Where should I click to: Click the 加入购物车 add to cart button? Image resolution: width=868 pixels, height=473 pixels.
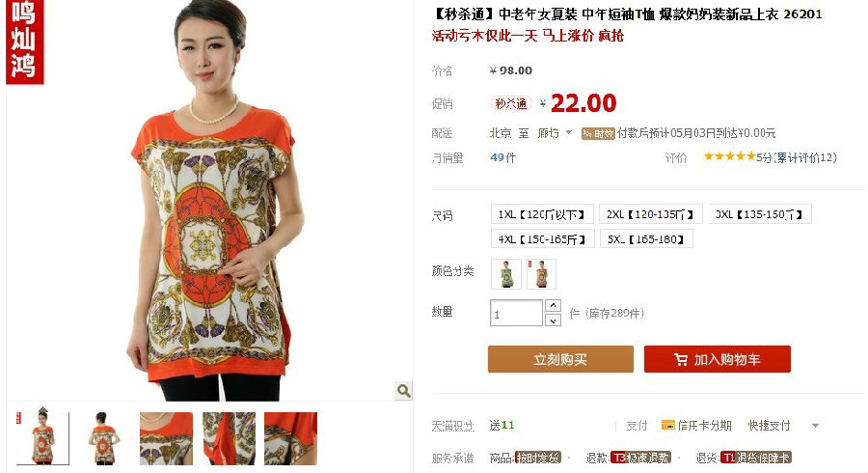coord(717,359)
